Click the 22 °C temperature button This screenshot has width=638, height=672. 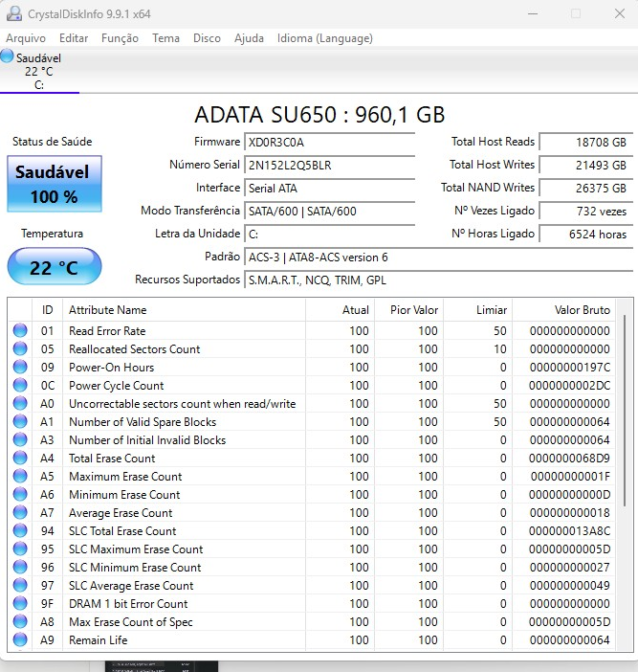[x=55, y=266]
